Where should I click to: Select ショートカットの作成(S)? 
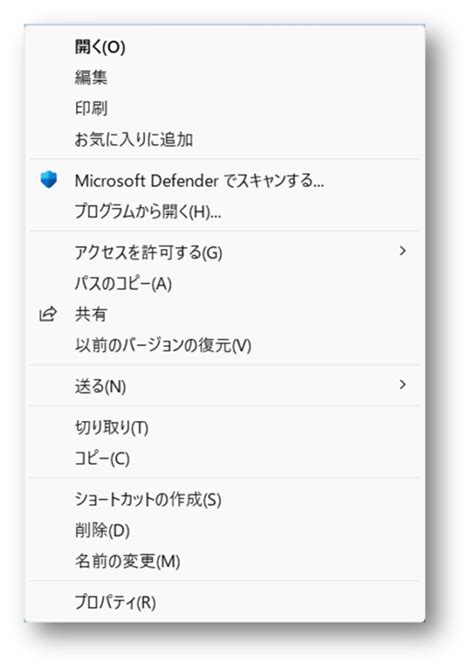pyautogui.click(x=225, y=499)
